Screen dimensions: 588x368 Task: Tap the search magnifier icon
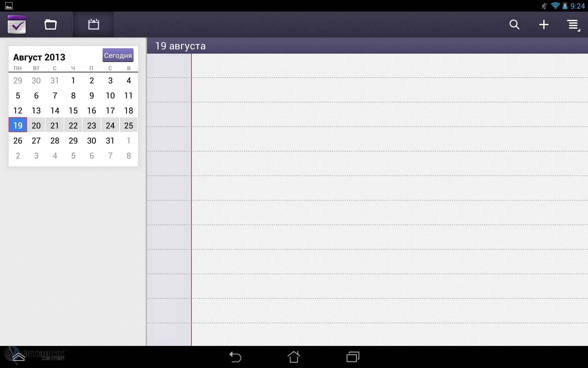pos(514,25)
